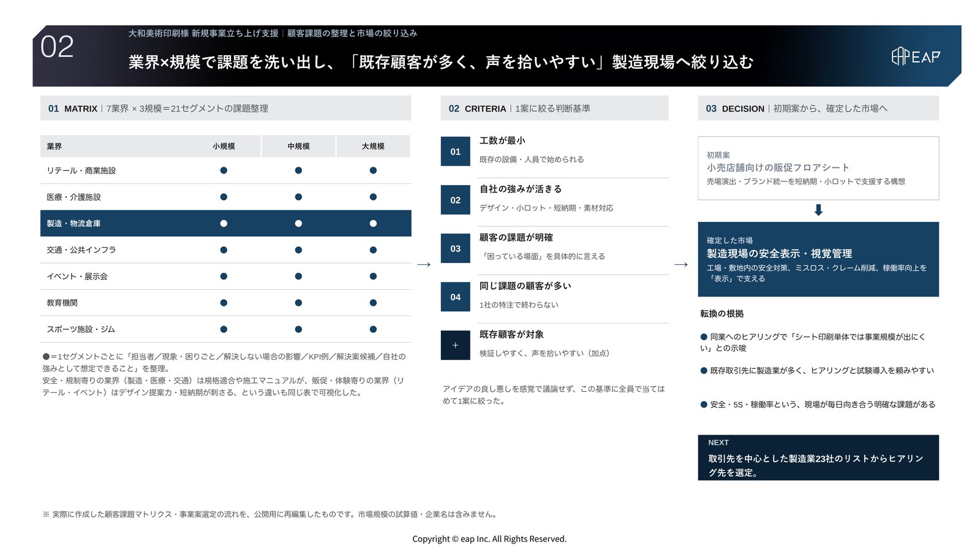Viewport: 980px width, 551px height.
Task: Select the 自社の強みが活きる criterion title
Action: point(521,189)
